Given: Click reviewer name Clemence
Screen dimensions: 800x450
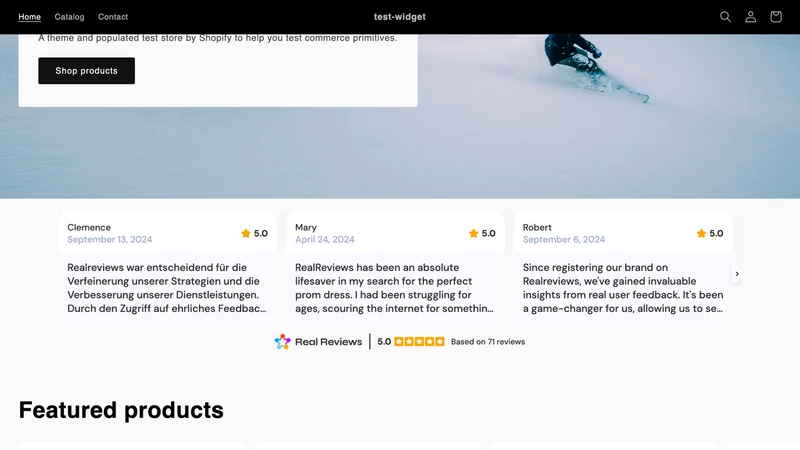Looking at the screenshot, I should [89, 228].
